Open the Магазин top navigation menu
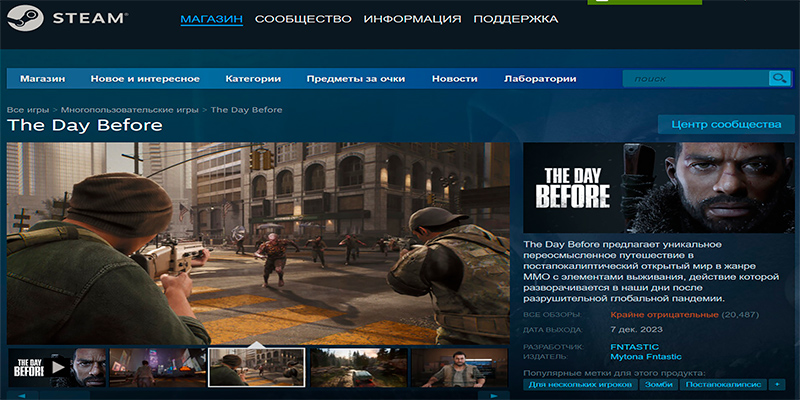The width and height of the screenshot is (800, 400). click(x=211, y=19)
